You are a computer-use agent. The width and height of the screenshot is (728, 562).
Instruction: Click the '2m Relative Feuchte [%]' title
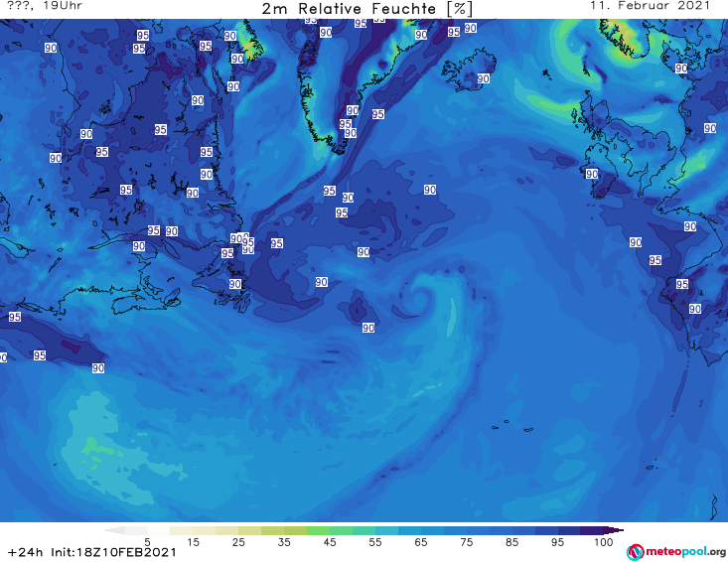(x=366, y=9)
